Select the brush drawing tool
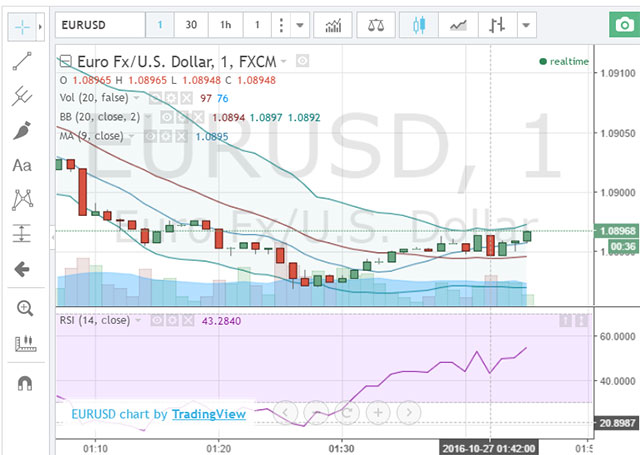The height and width of the screenshot is (455, 640). [22, 131]
